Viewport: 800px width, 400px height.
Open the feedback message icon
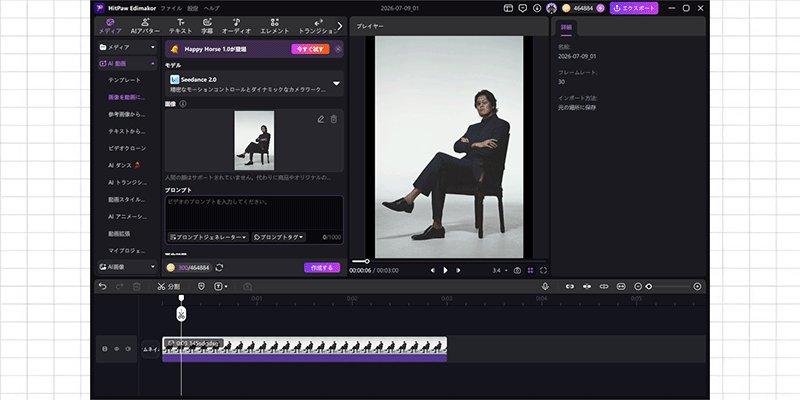[x=522, y=8]
